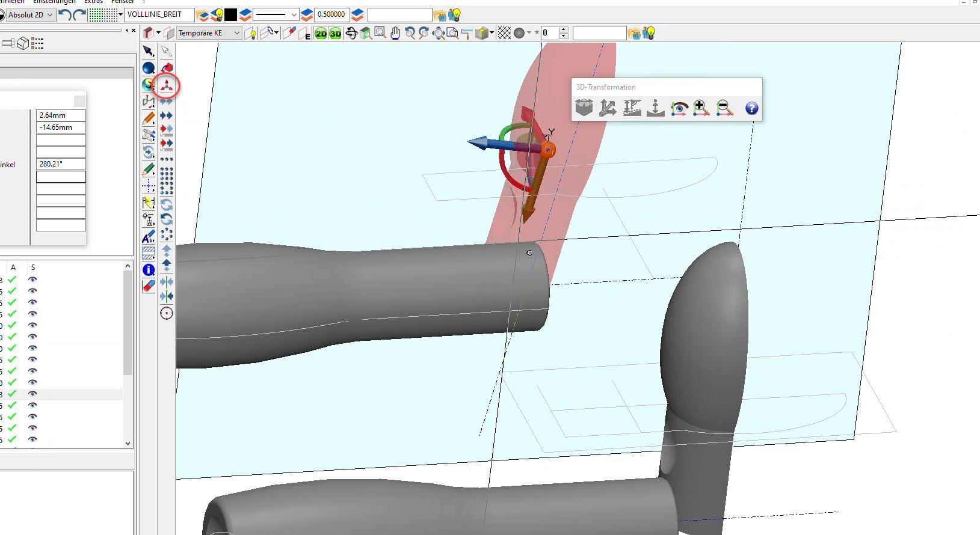The image size is (980, 535).
Task: Toggle visibility eye of the highlighted layer row
Action: tap(32, 394)
